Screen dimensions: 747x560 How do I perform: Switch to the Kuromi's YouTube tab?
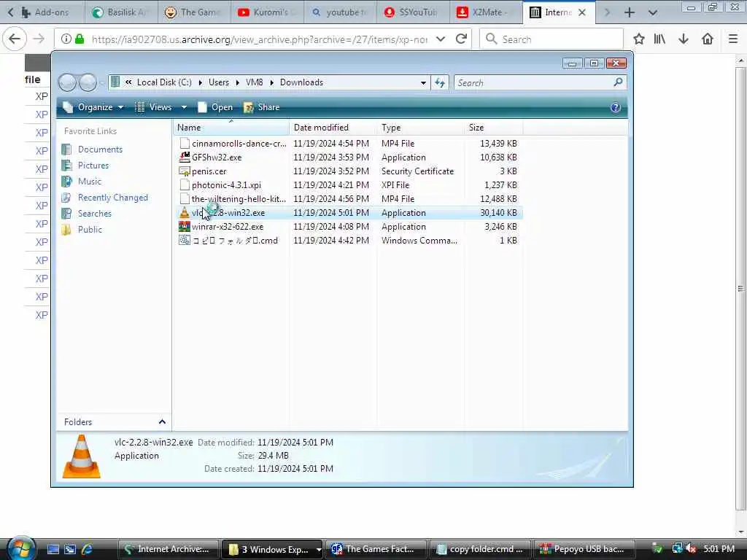tap(267, 12)
